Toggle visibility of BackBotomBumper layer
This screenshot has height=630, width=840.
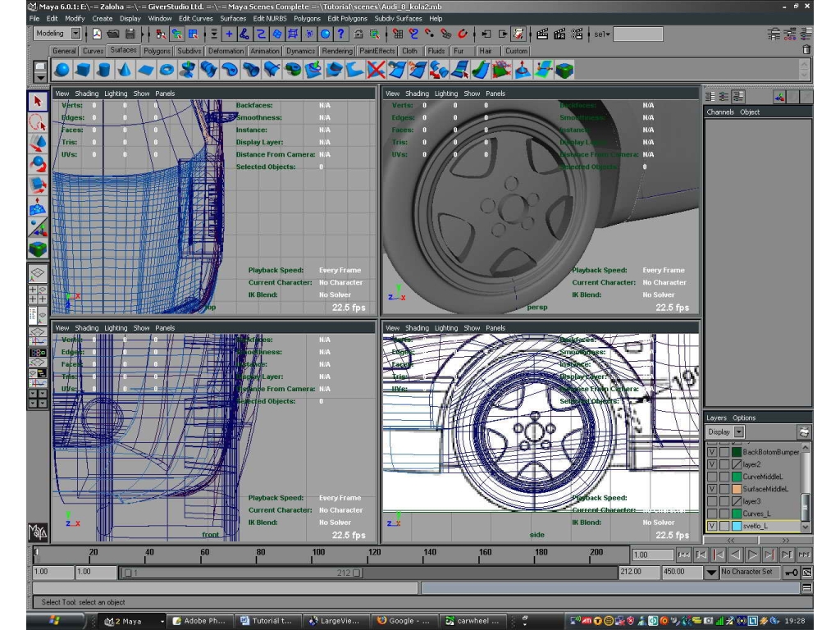(x=711, y=452)
